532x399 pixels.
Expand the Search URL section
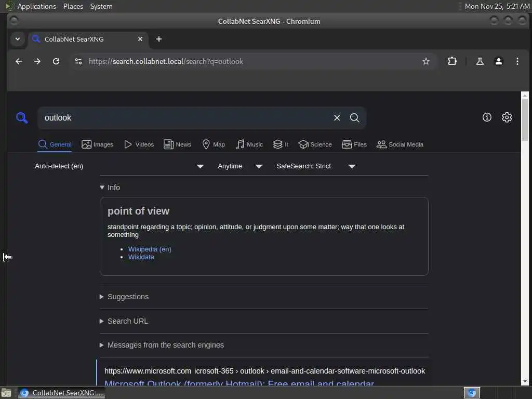click(124, 321)
